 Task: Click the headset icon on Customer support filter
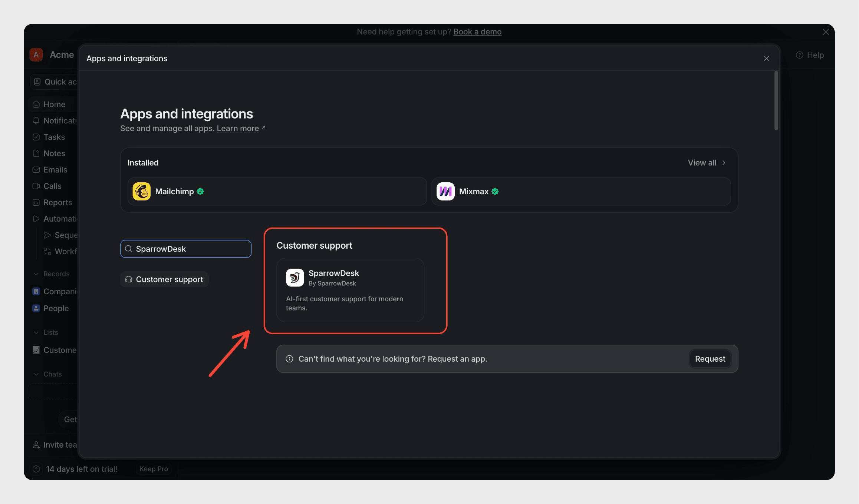click(x=129, y=279)
